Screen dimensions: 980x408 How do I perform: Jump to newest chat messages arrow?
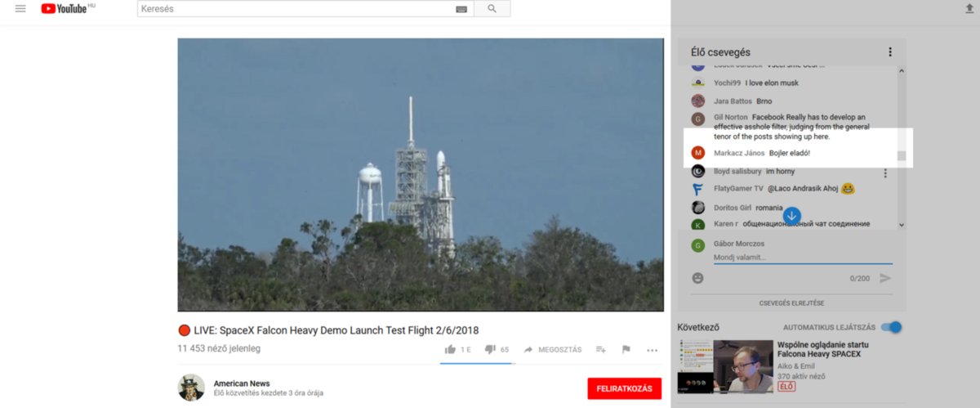click(791, 215)
